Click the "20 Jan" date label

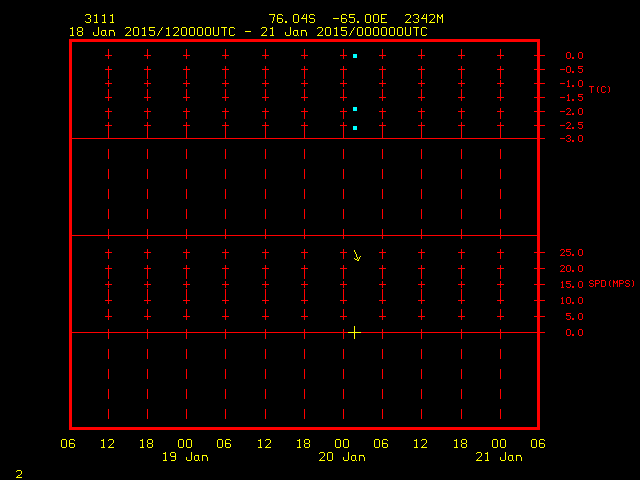point(342,457)
